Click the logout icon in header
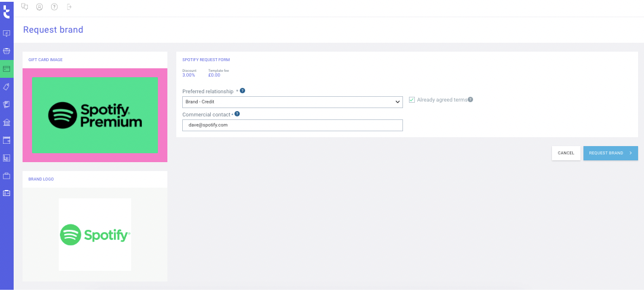The image size is (644, 291). (x=69, y=7)
